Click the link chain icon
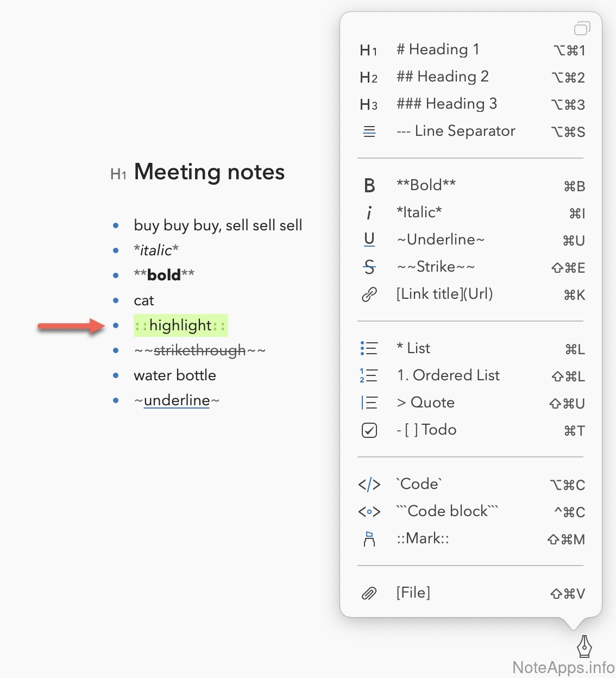The width and height of the screenshot is (616, 678). click(x=369, y=294)
